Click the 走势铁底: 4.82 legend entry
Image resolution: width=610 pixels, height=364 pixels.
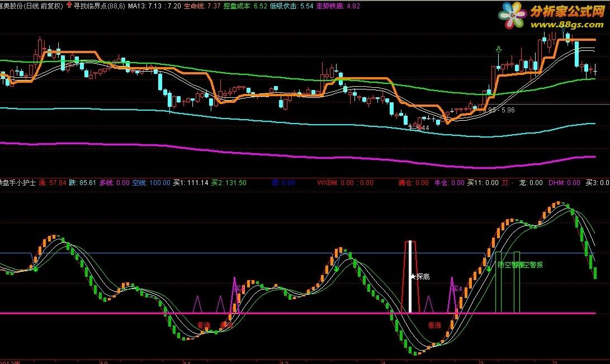coord(338,6)
